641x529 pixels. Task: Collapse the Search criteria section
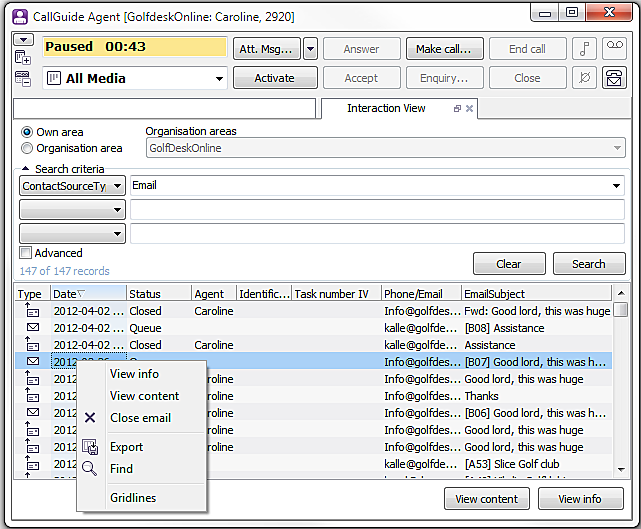25,168
